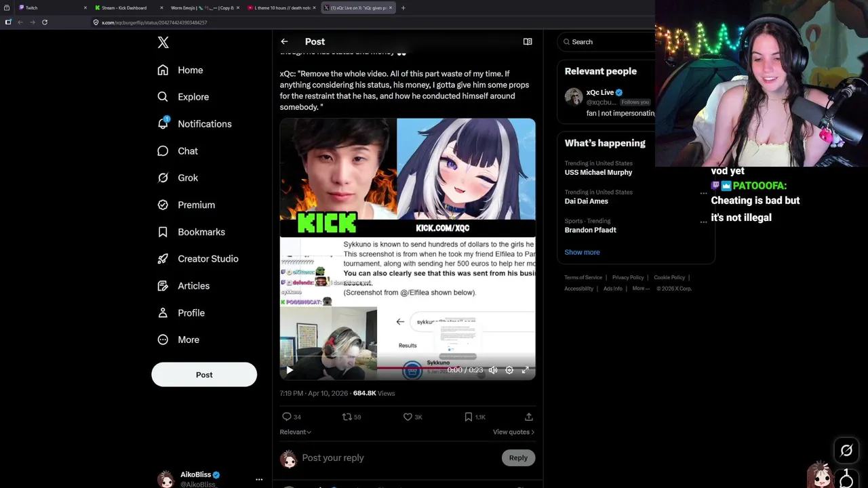This screenshot has height=488, width=868.
Task: Open more options for the Dai Dai Ames trend
Action: pos(703,193)
